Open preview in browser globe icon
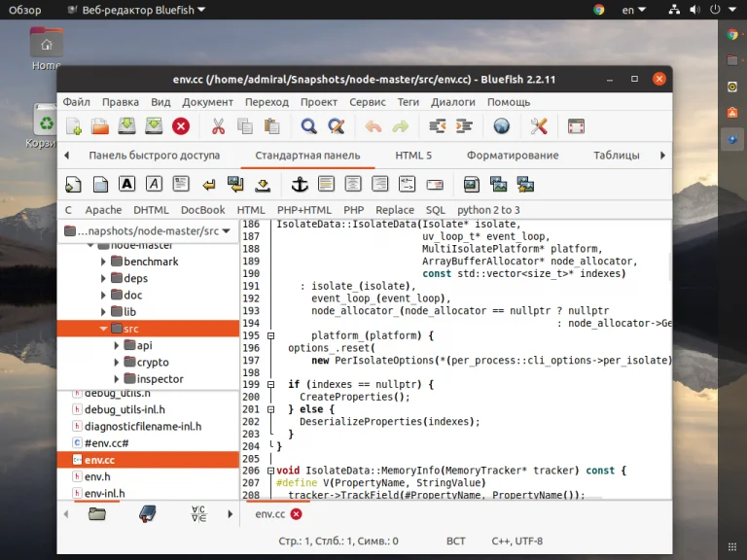Viewport: 747px width, 560px height. pos(502,126)
